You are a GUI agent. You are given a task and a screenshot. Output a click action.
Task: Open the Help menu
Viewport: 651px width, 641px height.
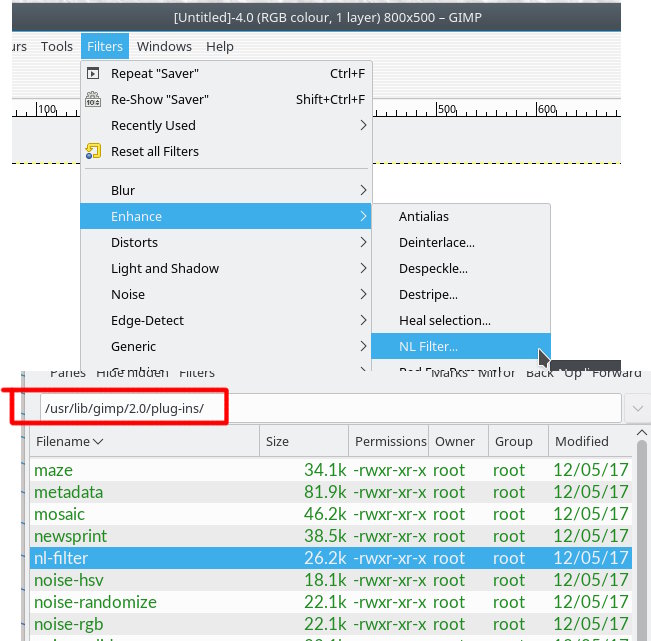[x=220, y=46]
